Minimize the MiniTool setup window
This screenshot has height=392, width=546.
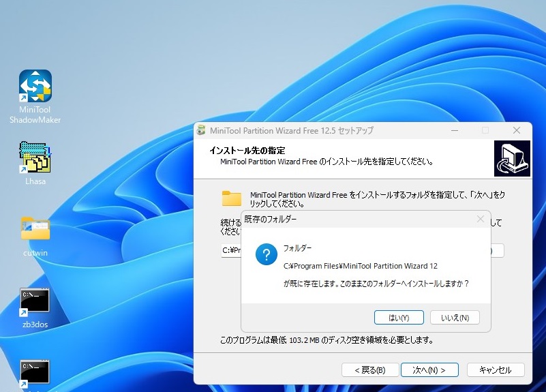point(454,130)
